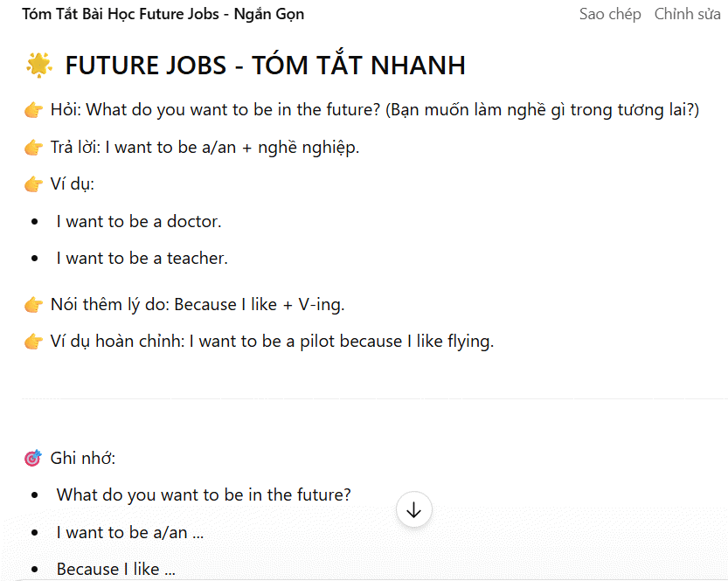Click the bullet I want to be a/an ...
Viewport: 728px width, 581px height.
click(130, 532)
